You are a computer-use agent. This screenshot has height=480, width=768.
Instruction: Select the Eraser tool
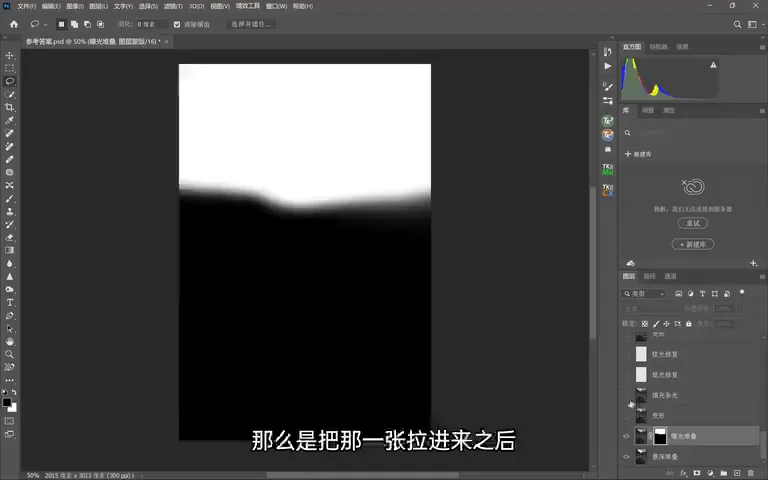tap(9, 238)
